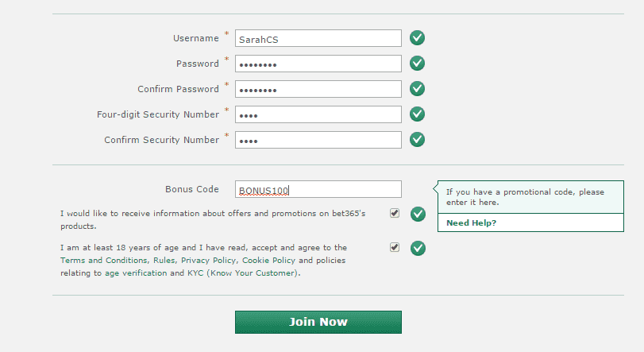Click the green checkmark beside Username
Viewport: 644px width, 352px height.
click(x=417, y=38)
